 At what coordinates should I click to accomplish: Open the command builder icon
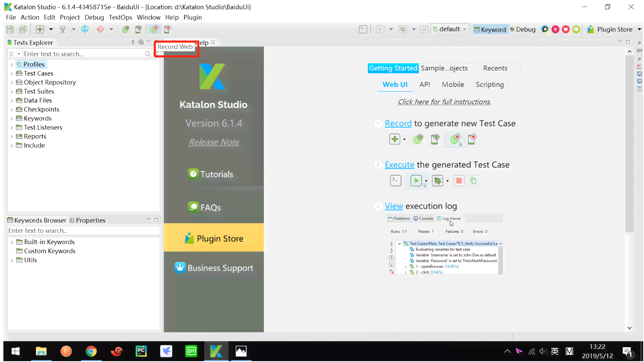tap(363, 29)
